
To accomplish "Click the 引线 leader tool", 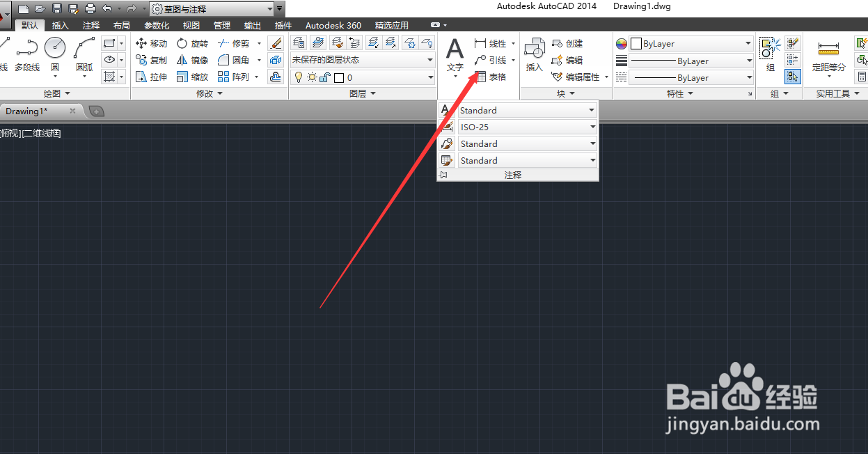I will 491,60.
